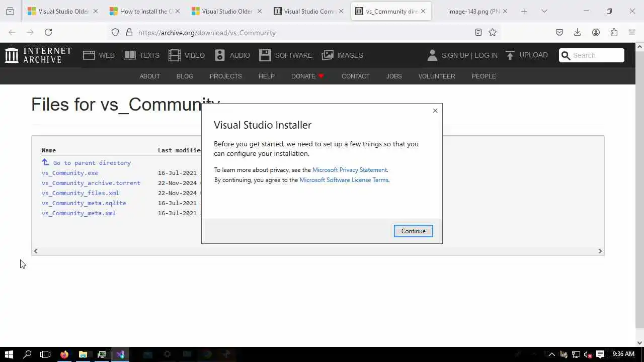Open the ABOUT menu item
Viewport: 644px width, 362px height.
(x=149, y=76)
